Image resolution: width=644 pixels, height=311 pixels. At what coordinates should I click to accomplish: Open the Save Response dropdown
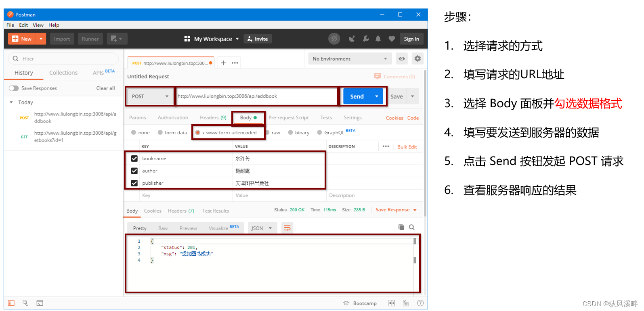coord(396,210)
